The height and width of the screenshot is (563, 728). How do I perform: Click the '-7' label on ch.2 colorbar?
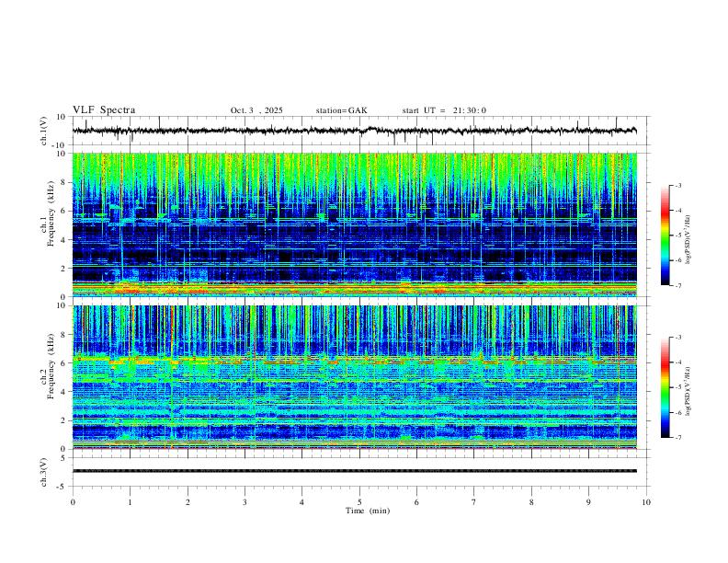point(677,438)
